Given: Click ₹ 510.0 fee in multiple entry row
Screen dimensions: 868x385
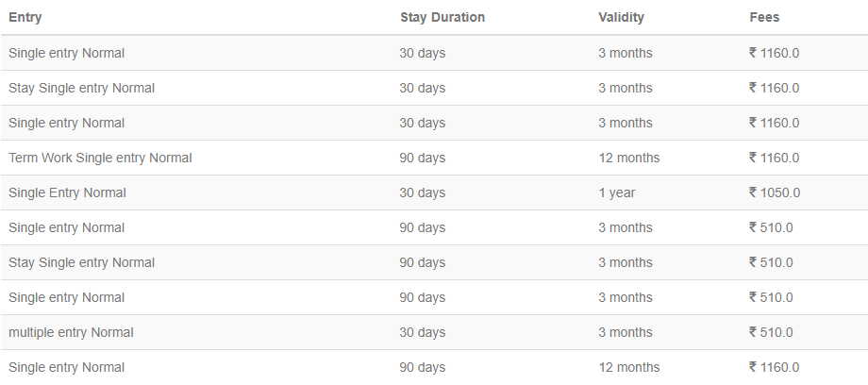Looking at the screenshot, I should [771, 332].
